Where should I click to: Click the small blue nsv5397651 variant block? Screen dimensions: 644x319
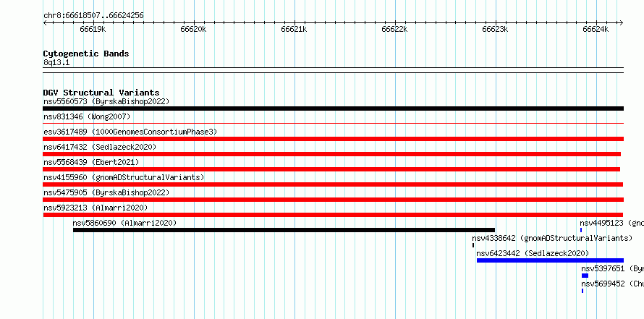[x=585, y=276]
